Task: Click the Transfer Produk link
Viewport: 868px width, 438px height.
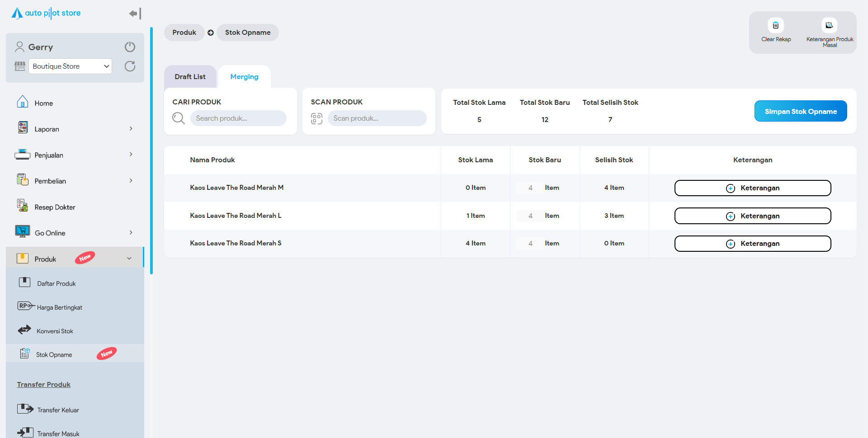Action: [x=44, y=385]
